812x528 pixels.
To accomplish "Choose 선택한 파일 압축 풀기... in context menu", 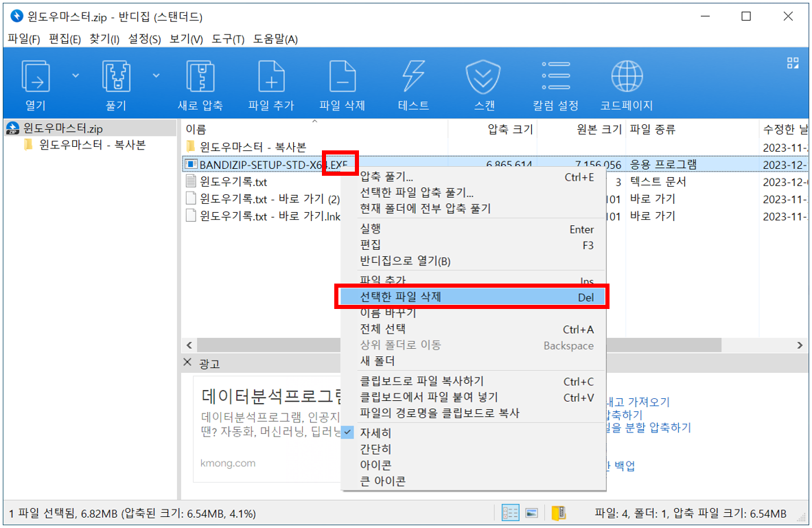I will pos(474,193).
